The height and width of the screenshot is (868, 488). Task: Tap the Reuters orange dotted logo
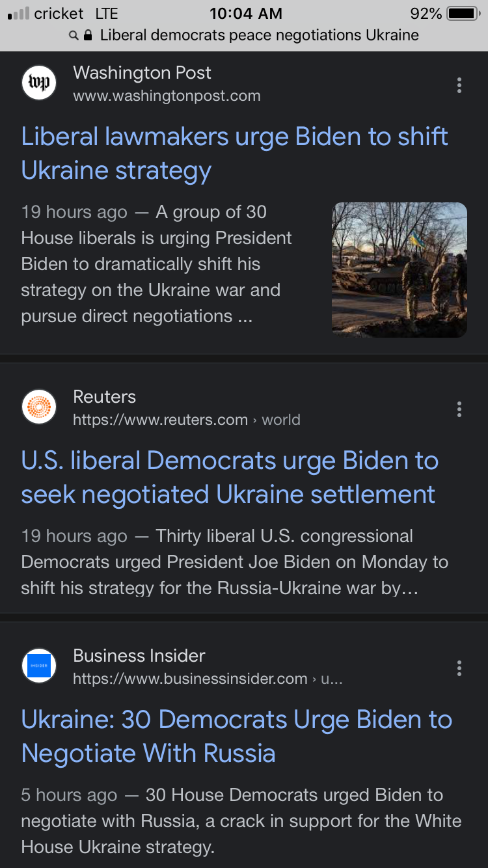click(39, 408)
